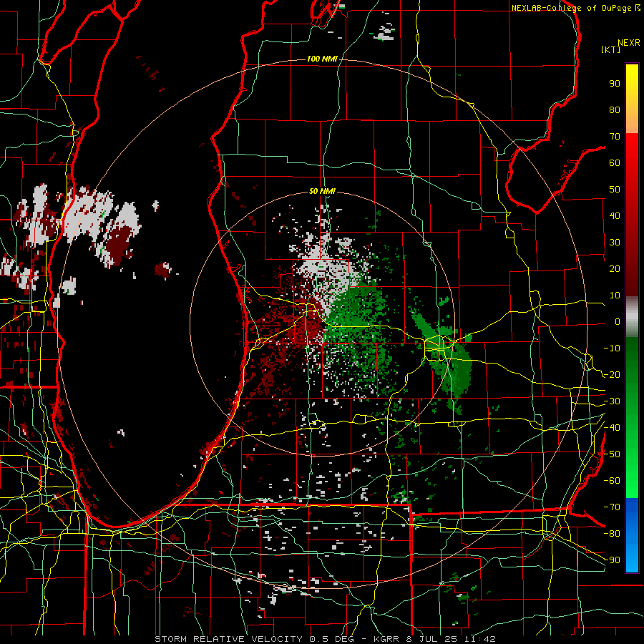Image resolution: width=644 pixels, height=644 pixels.
Task: Click the -10 label on the velocity scale
Action: coord(612,348)
